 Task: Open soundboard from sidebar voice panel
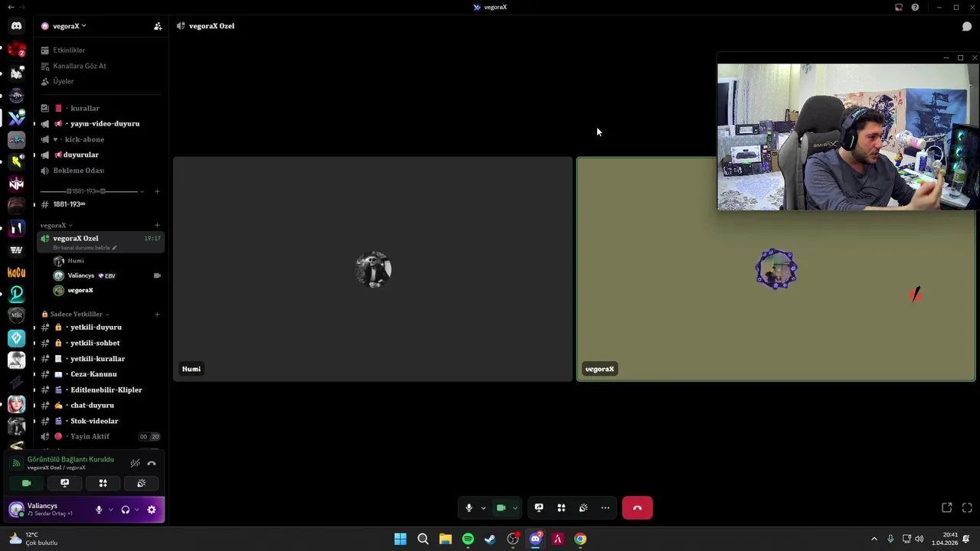click(x=141, y=483)
